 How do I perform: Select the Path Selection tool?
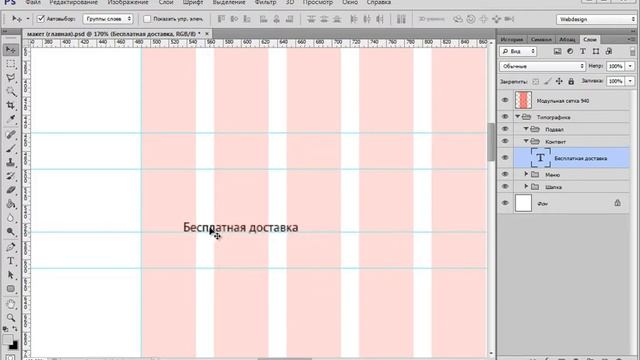click(x=11, y=275)
